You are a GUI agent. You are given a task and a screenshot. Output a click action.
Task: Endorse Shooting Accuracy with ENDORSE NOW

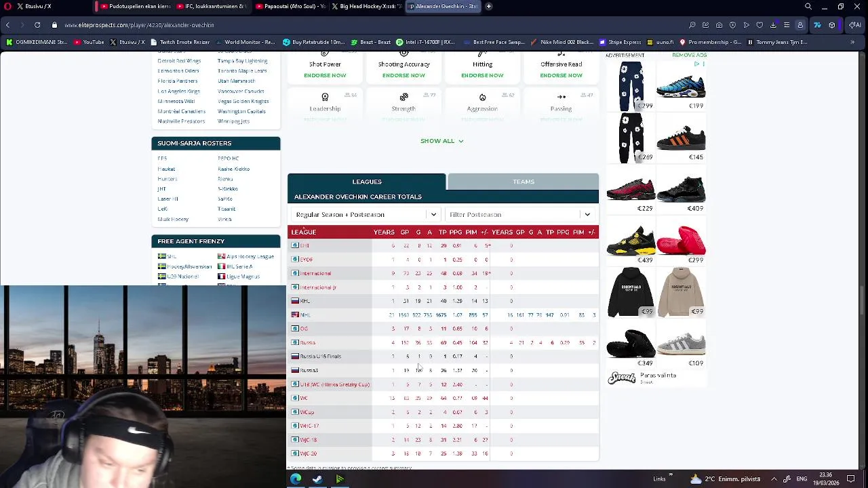(403, 75)
